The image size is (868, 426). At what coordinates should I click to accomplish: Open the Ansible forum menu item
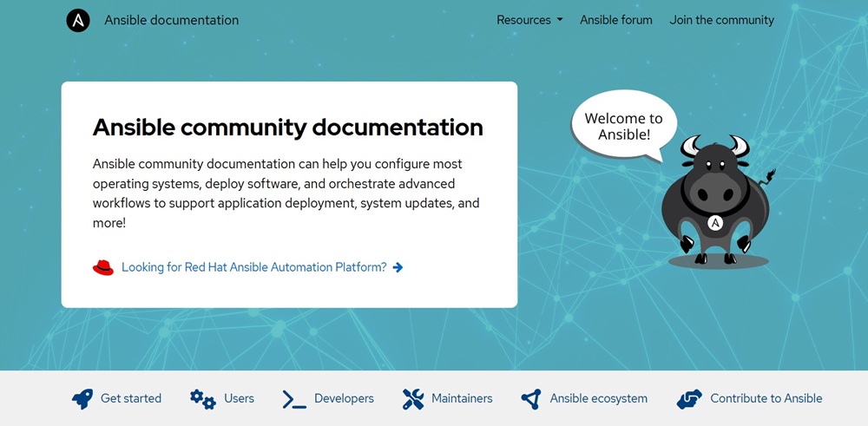tap(616, 20)
